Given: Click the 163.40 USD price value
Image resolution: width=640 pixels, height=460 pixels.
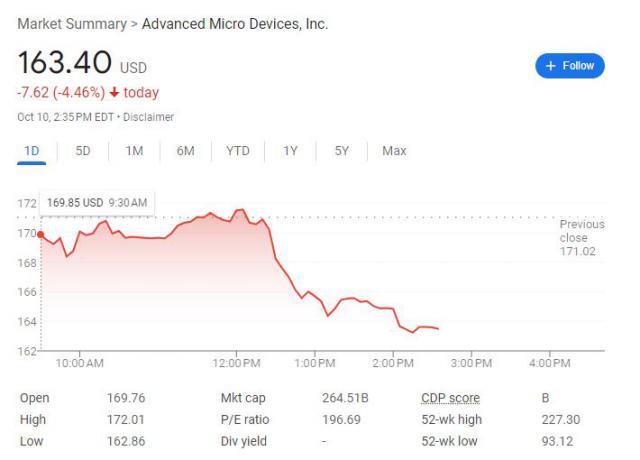Looking at the screenshot, I should (x=66, y=63).
